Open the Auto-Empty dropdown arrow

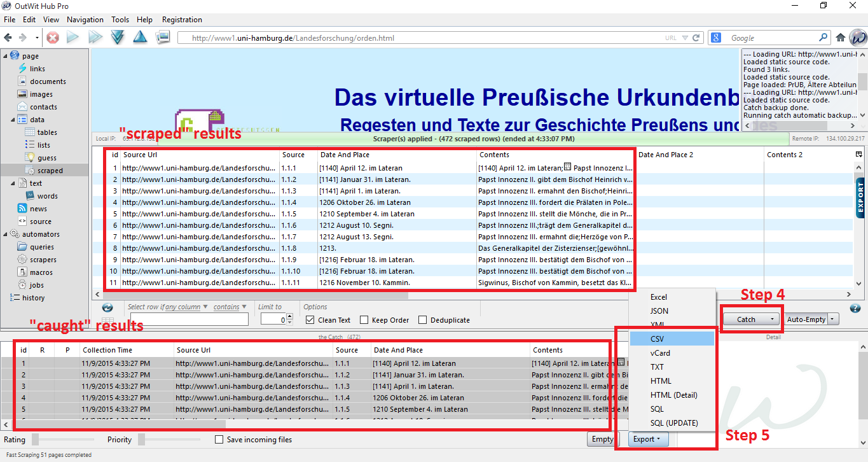tap(834, 319)
